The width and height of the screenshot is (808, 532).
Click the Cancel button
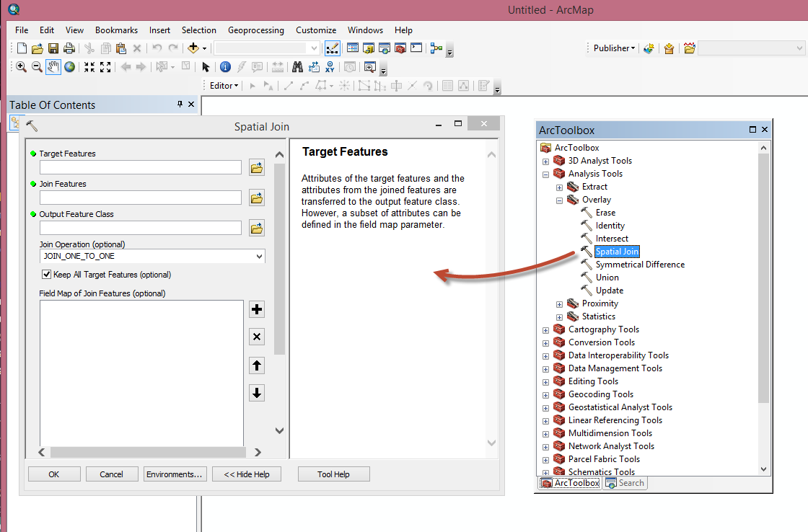pyautogui.click(x=111, y=474)
